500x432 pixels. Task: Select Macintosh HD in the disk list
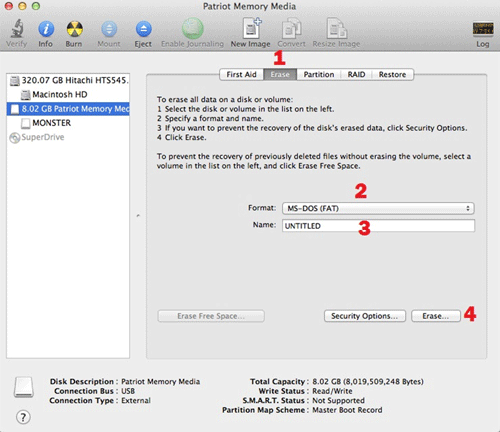point(68,95)
